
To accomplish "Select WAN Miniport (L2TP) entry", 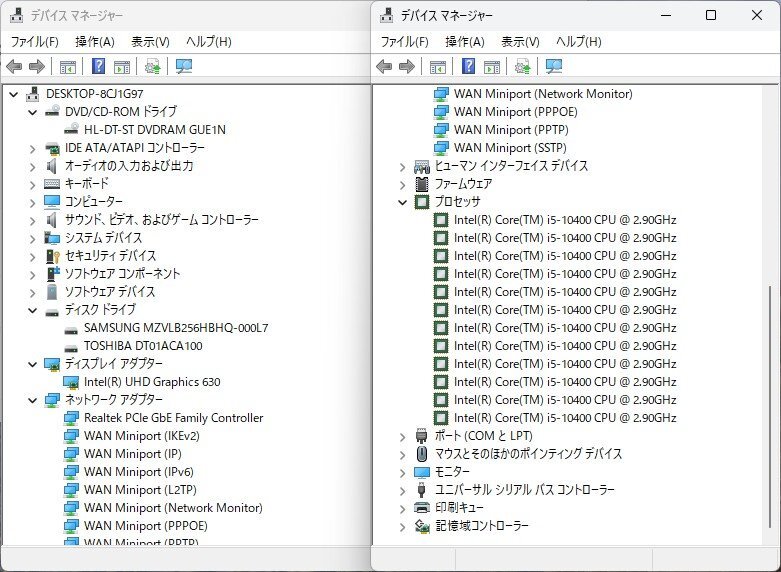I will (x=140, y=490).
